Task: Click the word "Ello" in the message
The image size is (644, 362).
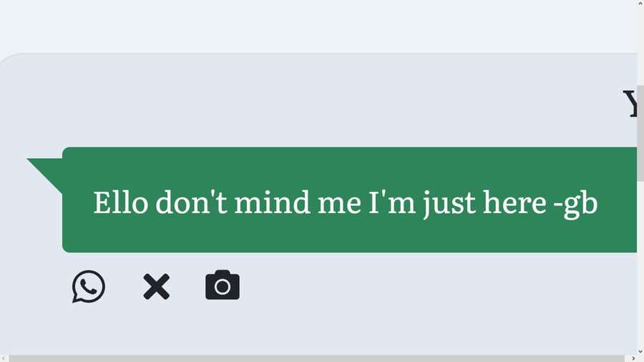Action: pyautogui.click(x=120, y=203)
